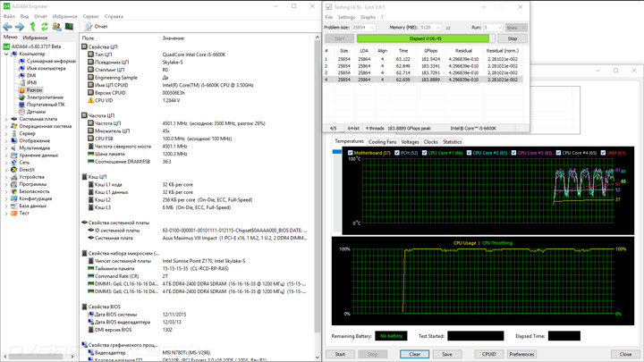Open the user management toolbar icon
644x362 pixels.
coord(56,27)
